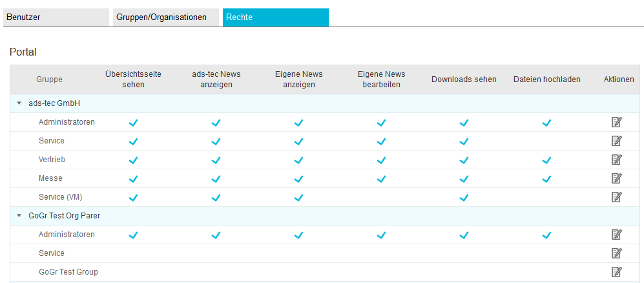Click the Gruppe column header
This screenshot has height=283, width=644.
[49, 79]
